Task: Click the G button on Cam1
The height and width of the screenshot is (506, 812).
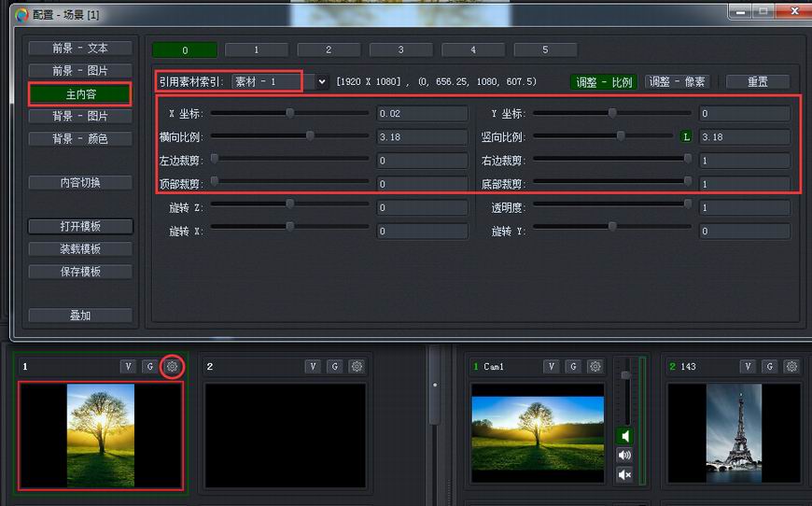Action: [573, 367]
